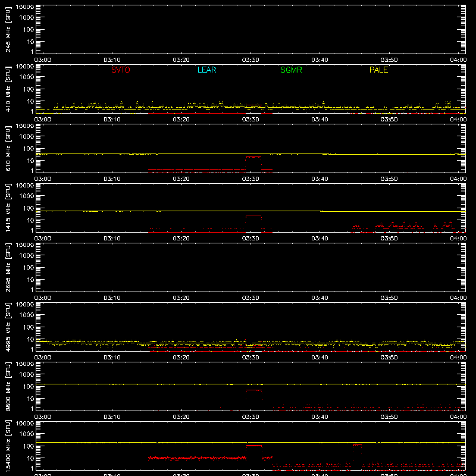Click 03:40 label under the 2695 MHz panel
This screenshot has width=476, height=476.
point(320,298)
